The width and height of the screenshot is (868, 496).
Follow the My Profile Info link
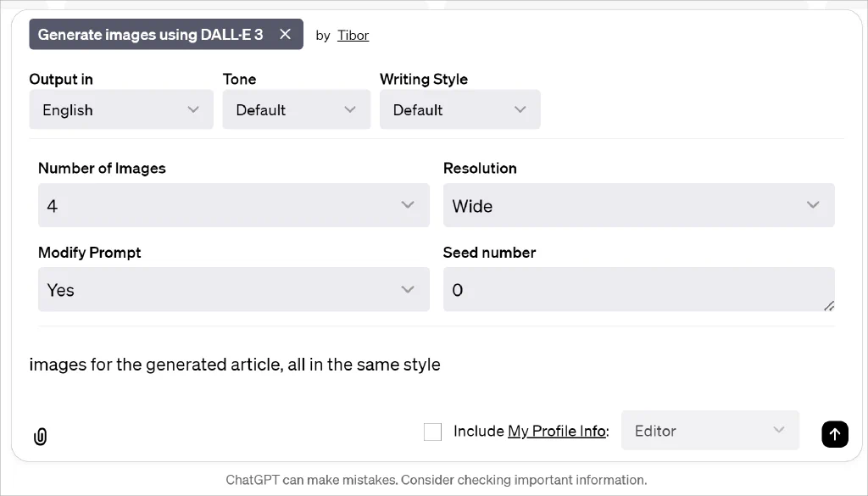(x=556, y=432)
